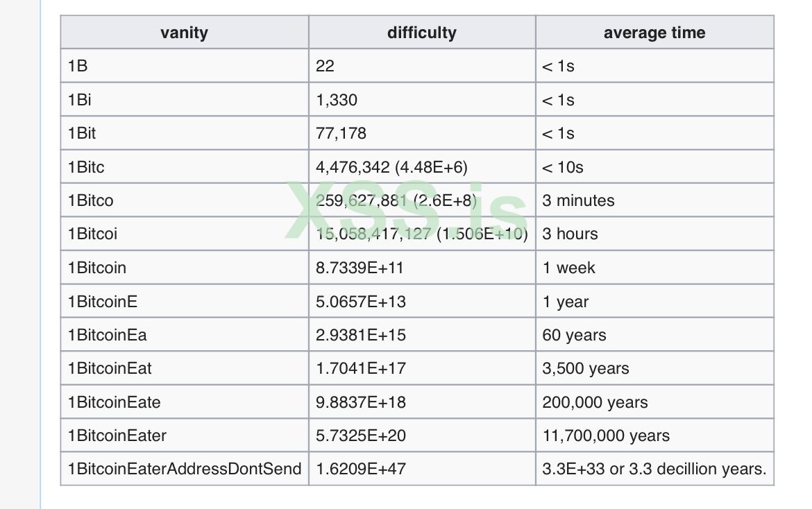Select the "1BitcoinEater" vanity cell

click(x=117, y=435)
